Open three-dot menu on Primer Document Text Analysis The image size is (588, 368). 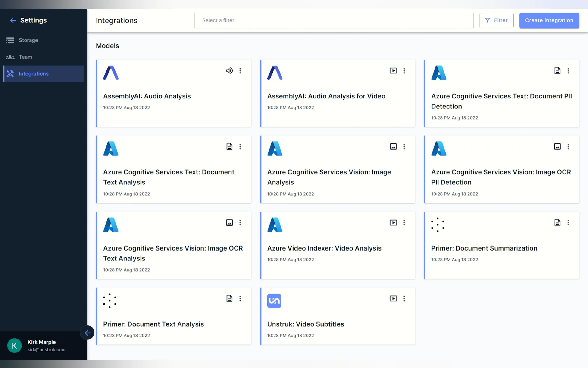point(240,299)
